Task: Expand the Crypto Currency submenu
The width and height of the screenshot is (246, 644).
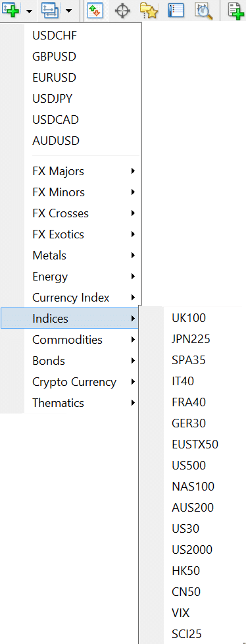Action: [83, 382]
